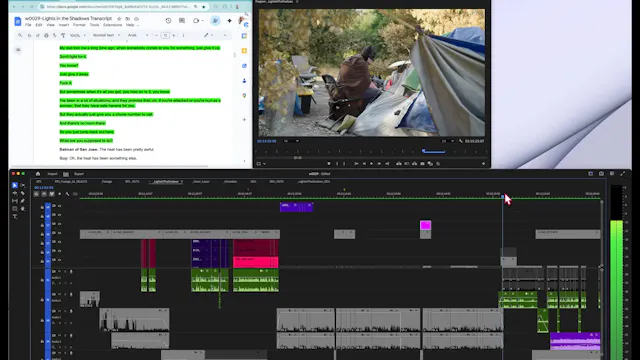Select the Track Select Forward tool
The height and width of the screenshot is (360, 640).
click(x=22, y=185)
